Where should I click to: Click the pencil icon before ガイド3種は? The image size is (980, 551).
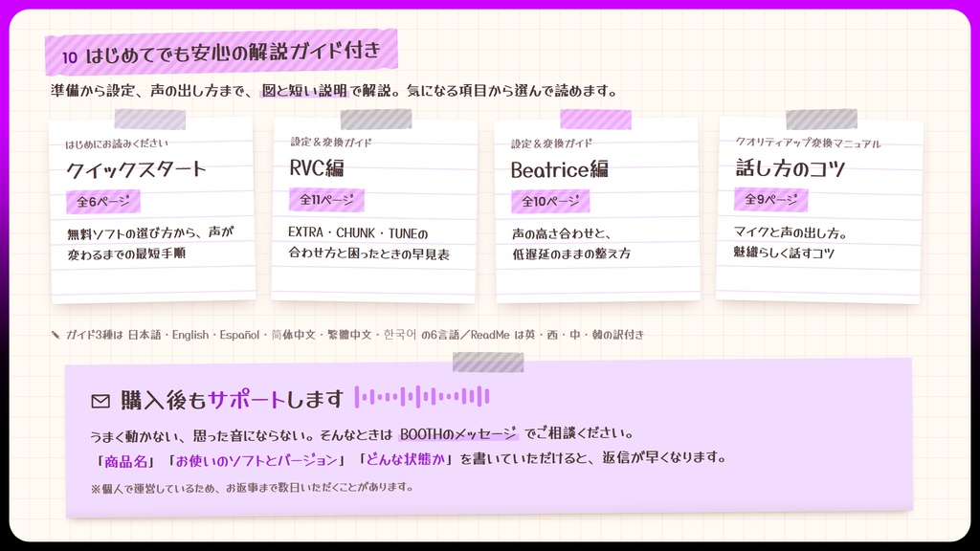click(x=56, y=335)
